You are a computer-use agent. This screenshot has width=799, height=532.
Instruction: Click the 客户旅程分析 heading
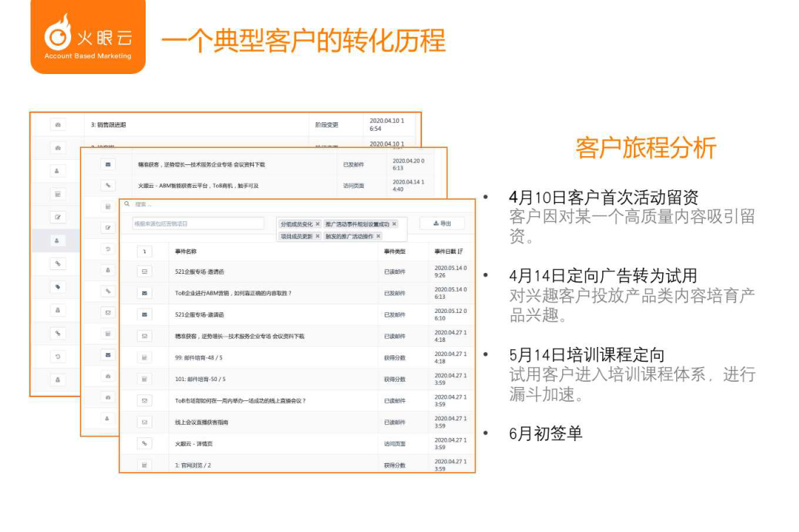(x=646, y=148)
